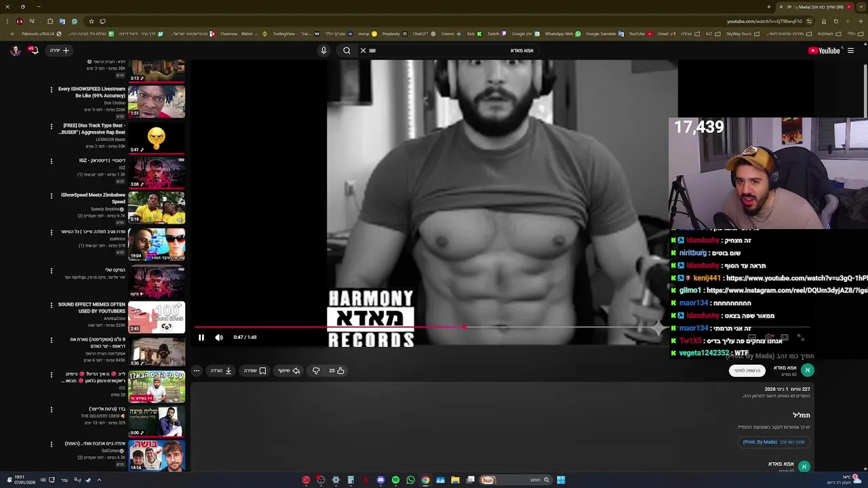Open the share button below the video

(x=289, y=371)
